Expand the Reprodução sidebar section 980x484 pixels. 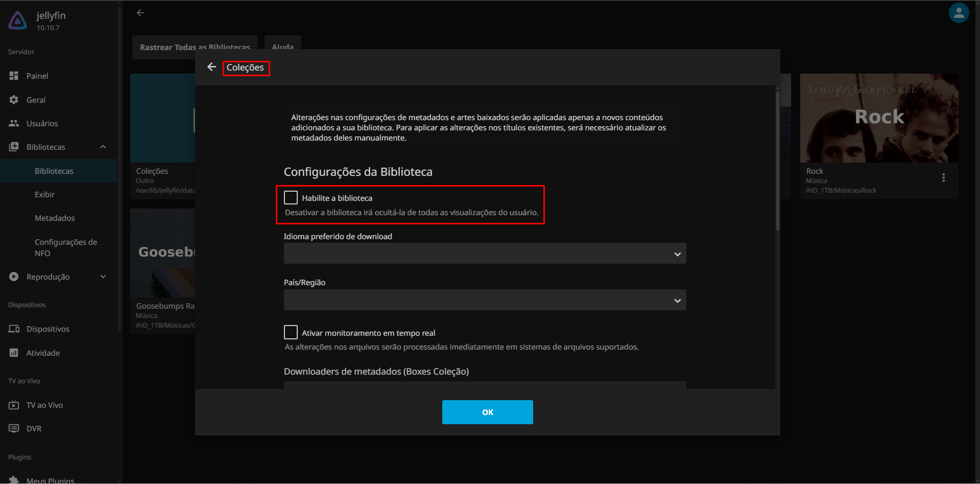pyautogui.click(x=103, y=276)
